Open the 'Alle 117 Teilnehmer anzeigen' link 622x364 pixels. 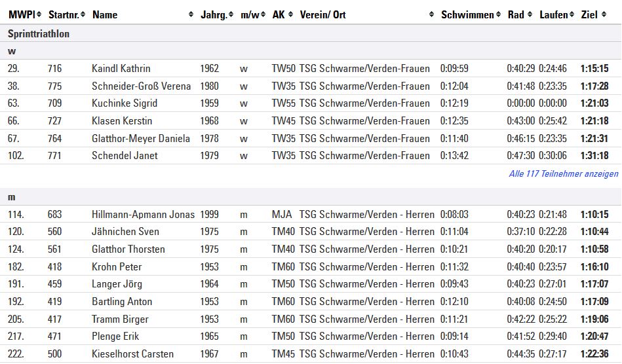click(563, 174)
